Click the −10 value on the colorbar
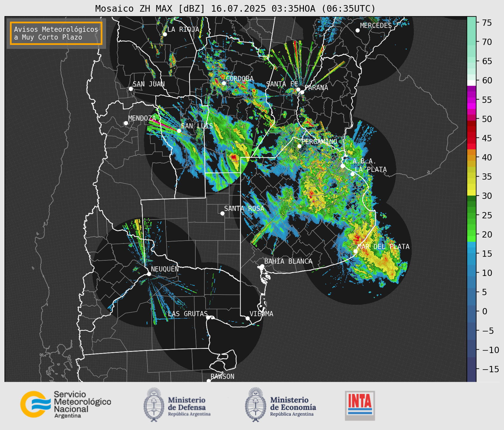The width and height of the screenshot is (504, 430). click(490, 350)
